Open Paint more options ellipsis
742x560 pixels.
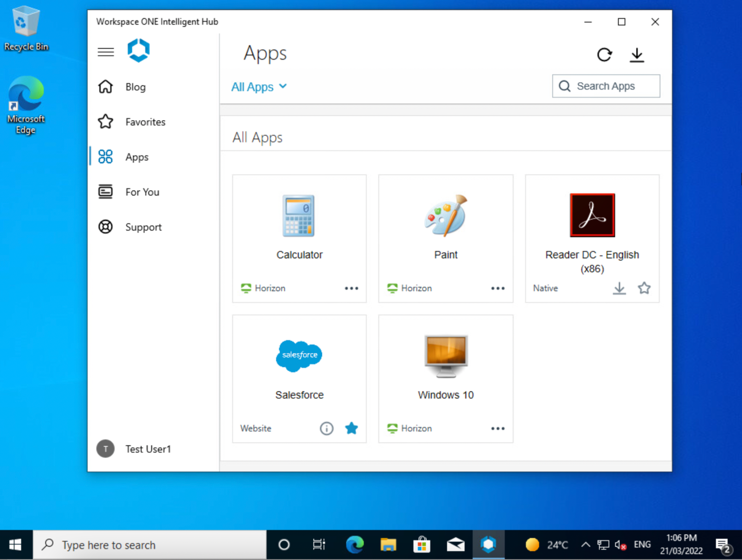pos(497,288)
